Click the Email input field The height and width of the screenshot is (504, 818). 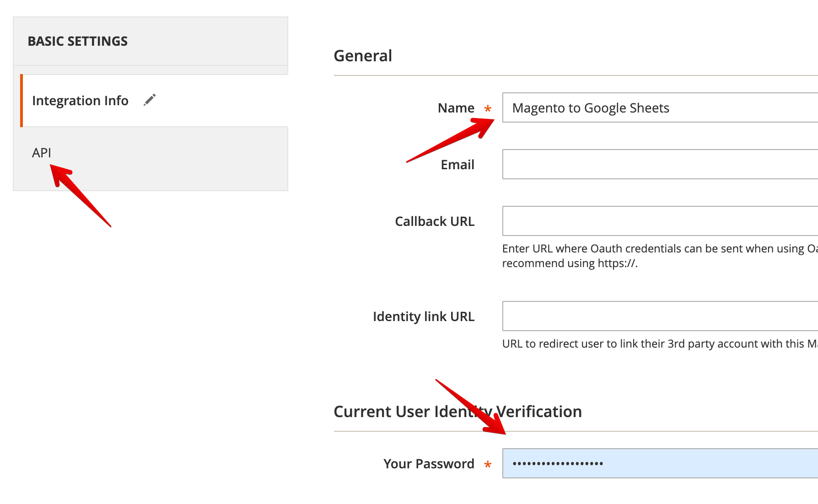click(640, 164)
